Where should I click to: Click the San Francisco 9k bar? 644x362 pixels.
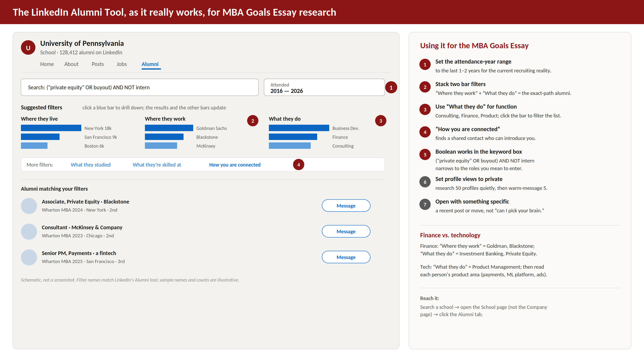point(40,137)
